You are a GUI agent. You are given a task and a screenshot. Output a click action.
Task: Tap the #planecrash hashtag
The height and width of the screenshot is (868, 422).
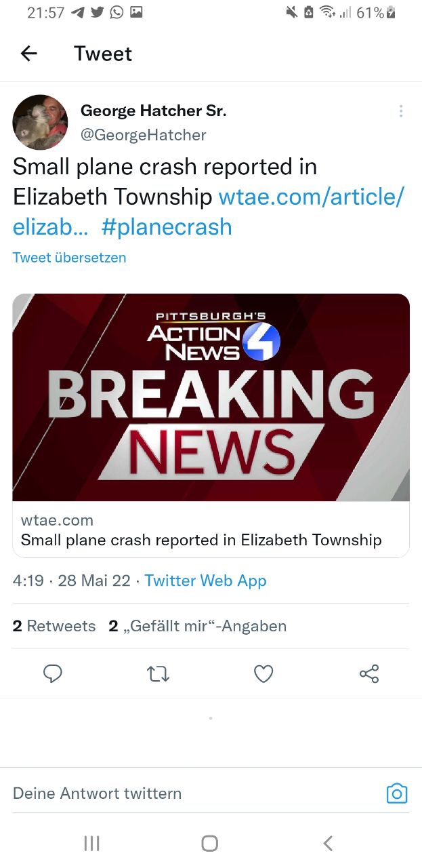pos(167,226)
